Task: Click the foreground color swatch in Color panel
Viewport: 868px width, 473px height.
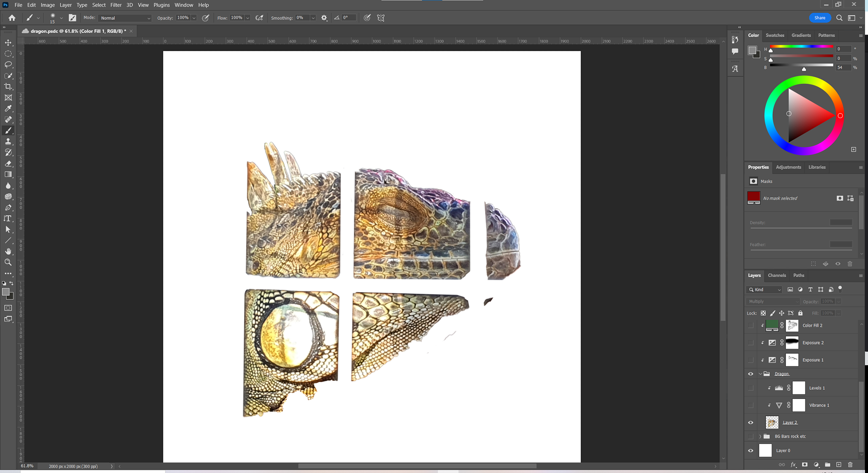Action: 752,50
